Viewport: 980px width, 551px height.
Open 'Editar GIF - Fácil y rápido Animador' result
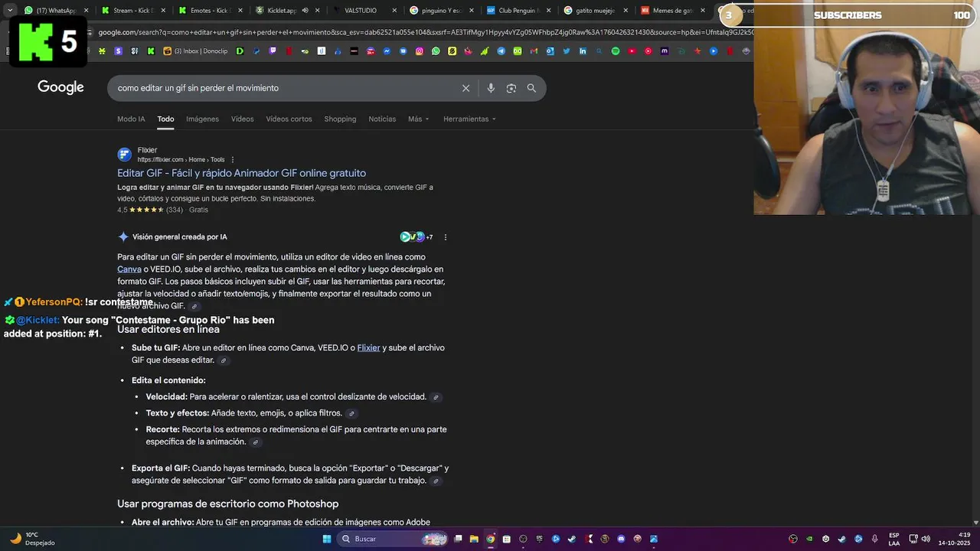(241, 173)
